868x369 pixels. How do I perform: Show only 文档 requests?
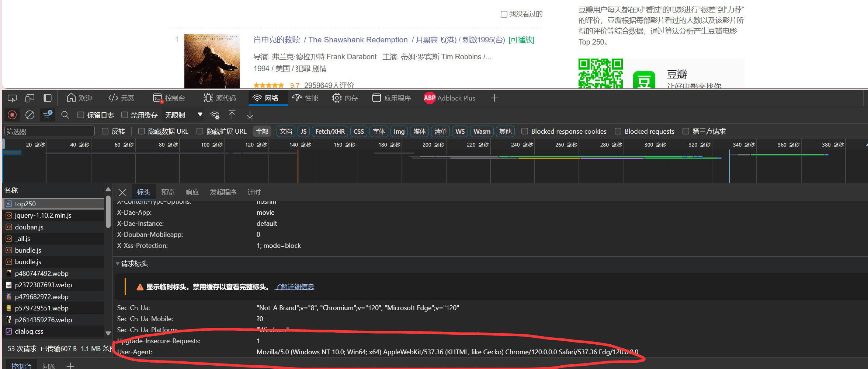click(286, 131)
